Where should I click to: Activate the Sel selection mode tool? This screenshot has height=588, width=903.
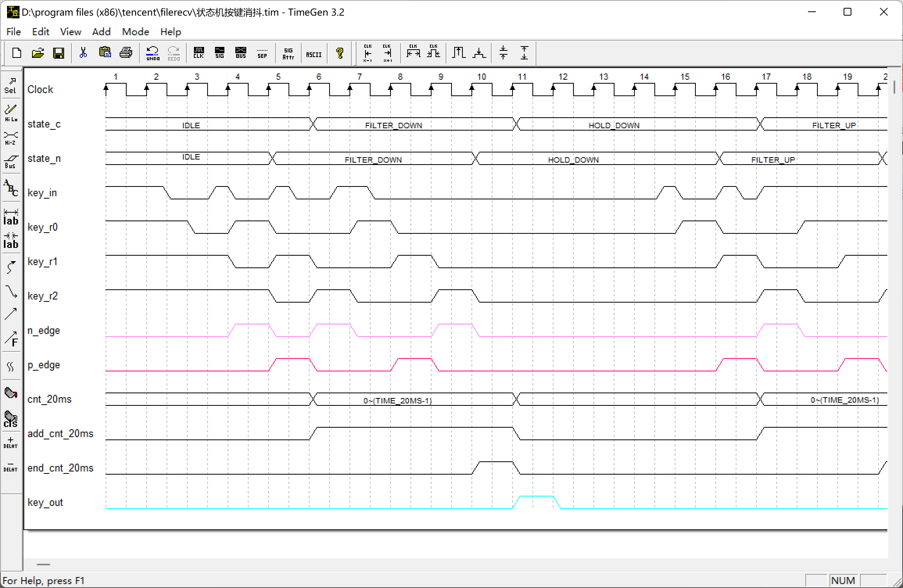11,86
